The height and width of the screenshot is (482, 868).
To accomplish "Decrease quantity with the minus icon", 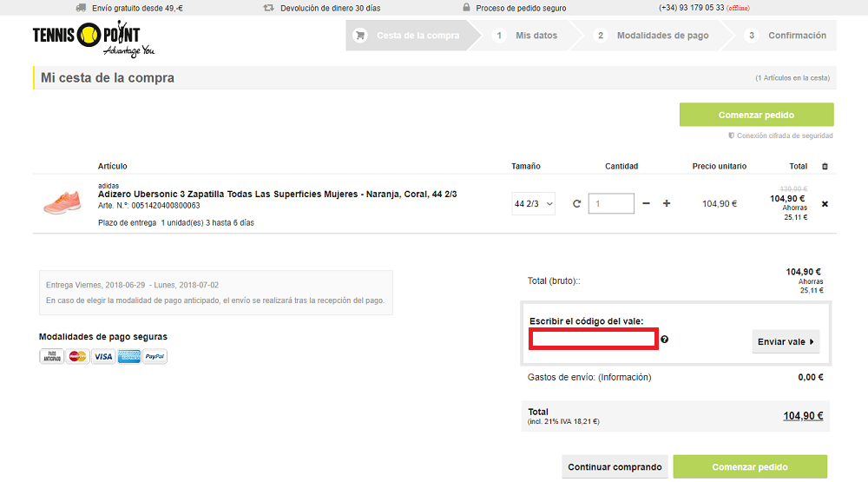I will pyautogui.click(x=646, y=203).
